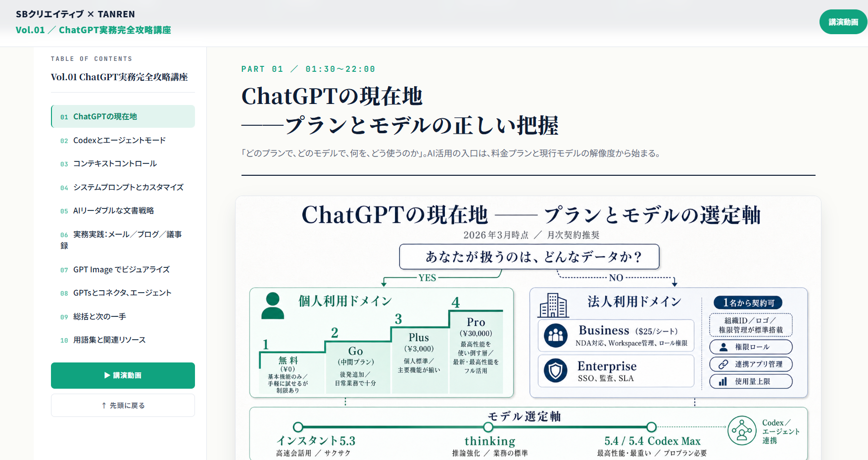Viewport: 868px width, 460px height.
Task: Click the person icon beside 個人利用ドメイン
Action: pos(273,306)
